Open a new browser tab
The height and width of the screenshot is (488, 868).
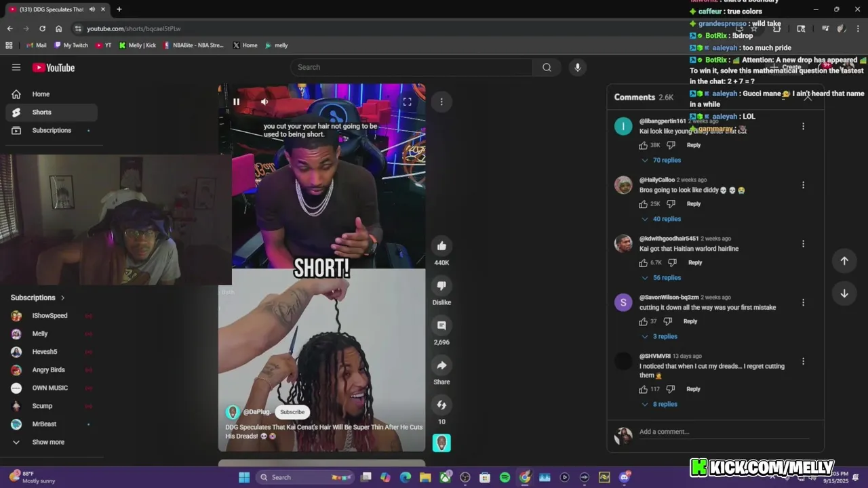(119, 9)
